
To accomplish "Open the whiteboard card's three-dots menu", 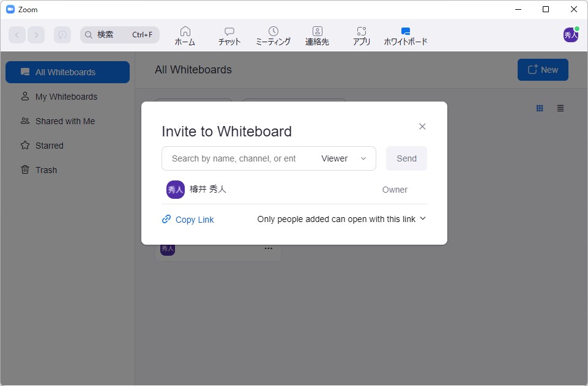I will coord(269,248).
